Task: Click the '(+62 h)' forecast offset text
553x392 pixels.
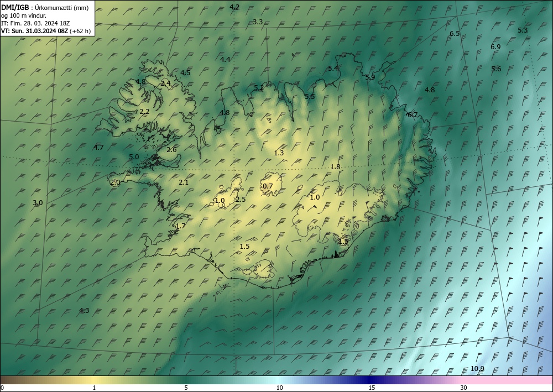Action: click(x=80, y=31)
